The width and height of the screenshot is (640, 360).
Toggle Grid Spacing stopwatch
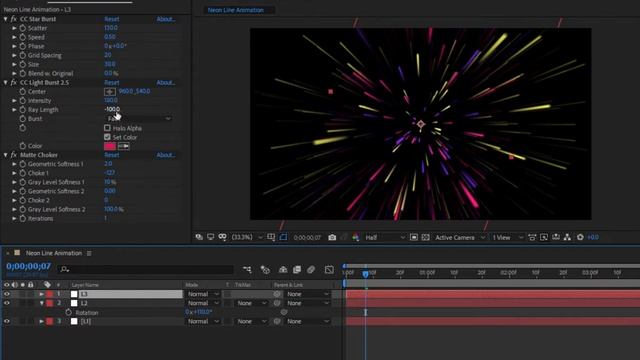pyautogui.click(x=23, y=55)
